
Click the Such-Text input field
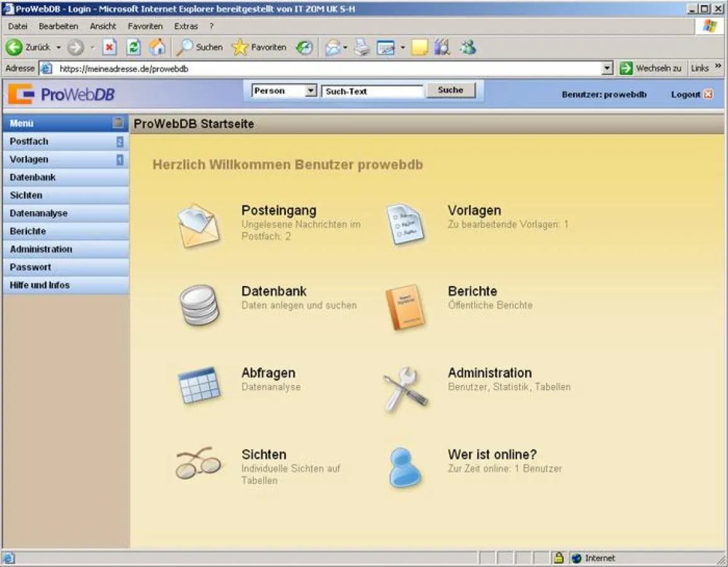[372, 91]
